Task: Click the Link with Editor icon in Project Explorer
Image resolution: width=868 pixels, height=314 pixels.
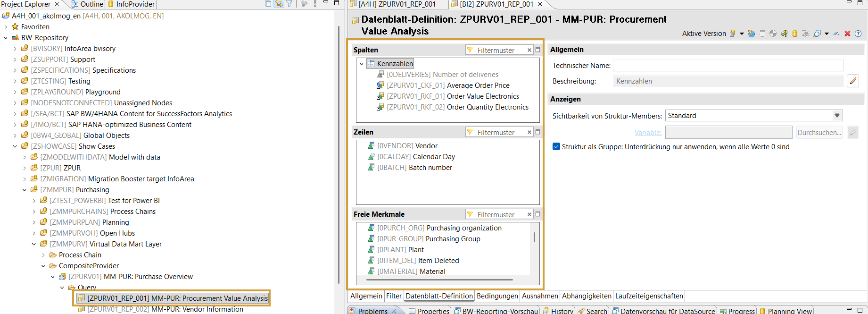Action: click(279, 4)
